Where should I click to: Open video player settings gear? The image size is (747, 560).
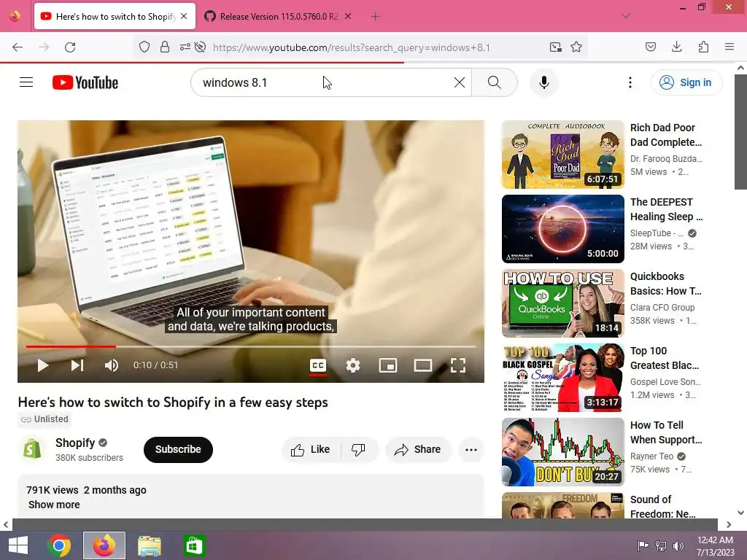[353, 365]
